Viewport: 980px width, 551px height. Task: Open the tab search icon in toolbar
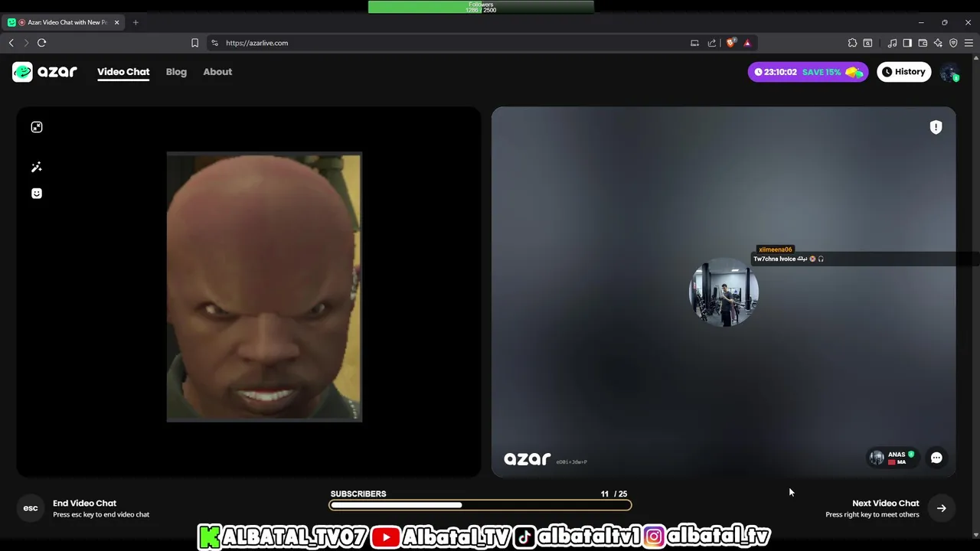[867, 43]
